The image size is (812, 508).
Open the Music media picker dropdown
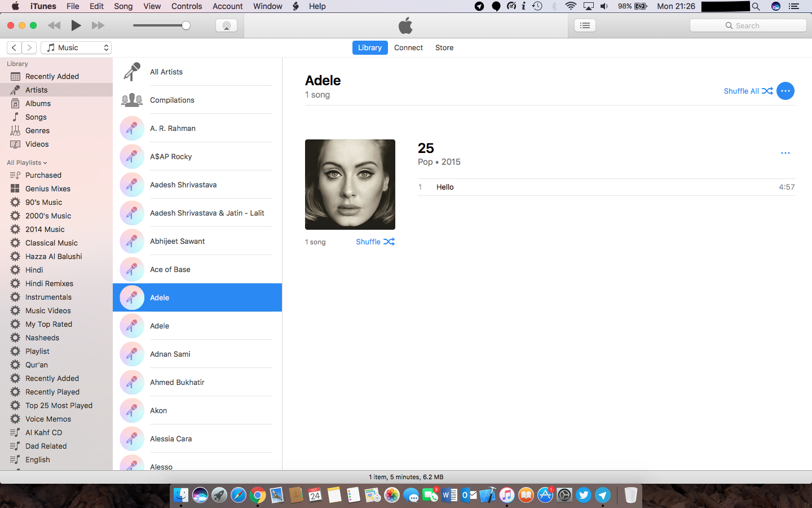pos(76,48)
